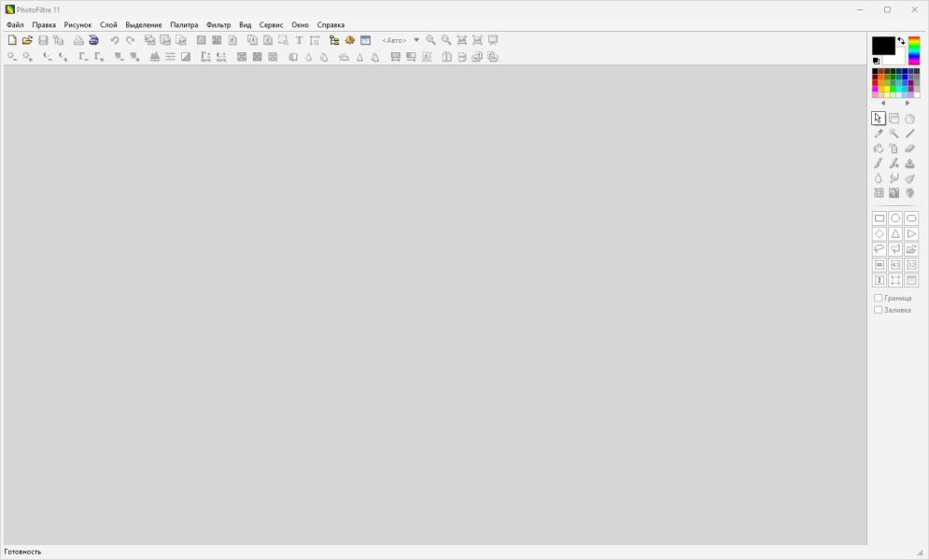The width and height of the screenshot is (929, 560).
Task: Open a file with the folder icon
Action: pos(27,40)
